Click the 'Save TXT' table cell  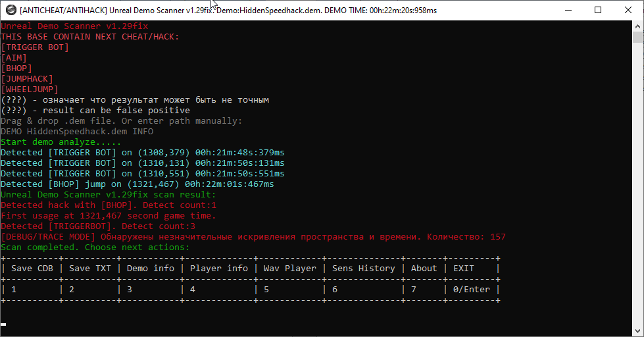pos(90,269)
